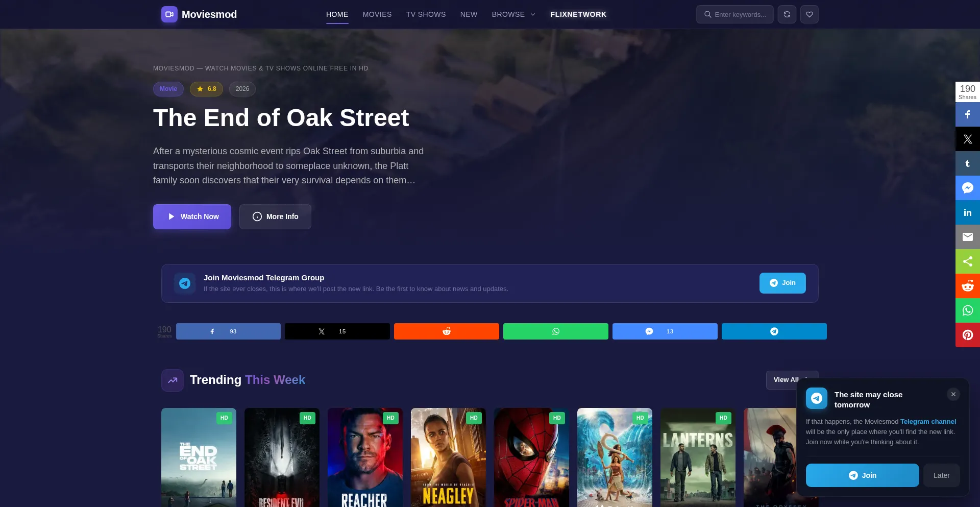The height and width of the screenshot is (507, 980).
Task: Click the 190 Shares counter on side bar
Action: [x=968, y=92]
